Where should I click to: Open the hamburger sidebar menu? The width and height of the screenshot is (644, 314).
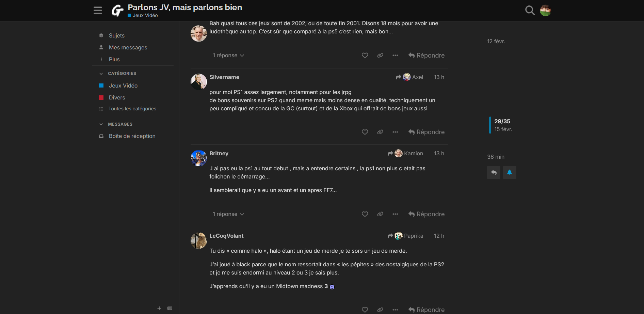click(x=98, y=11)
